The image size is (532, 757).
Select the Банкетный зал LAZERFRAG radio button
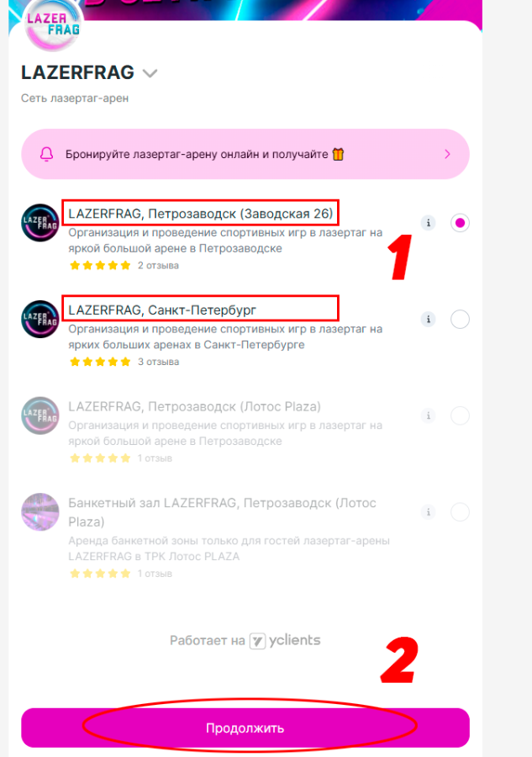click(x=460, y=511)
